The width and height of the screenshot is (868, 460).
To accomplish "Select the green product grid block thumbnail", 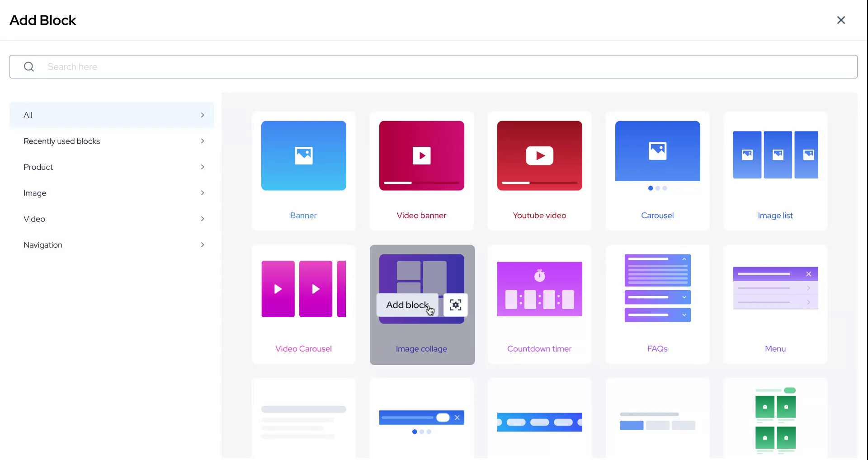I will [776, 420].
